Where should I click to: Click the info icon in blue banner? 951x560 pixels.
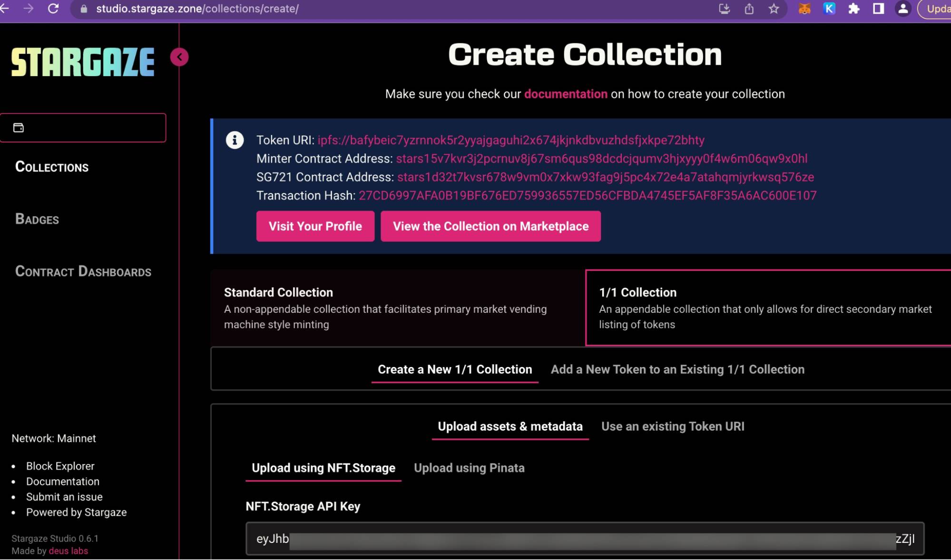tap(235, 140)
